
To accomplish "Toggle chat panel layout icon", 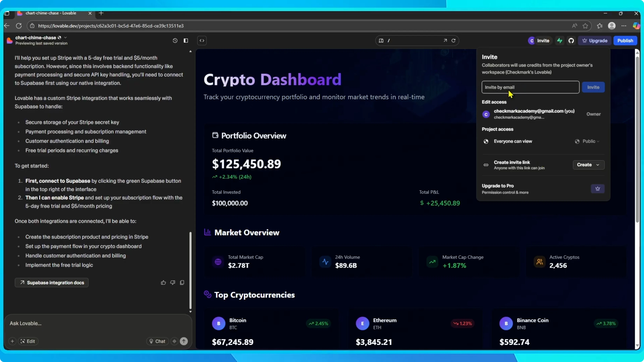I will click(x=186, y=40).
